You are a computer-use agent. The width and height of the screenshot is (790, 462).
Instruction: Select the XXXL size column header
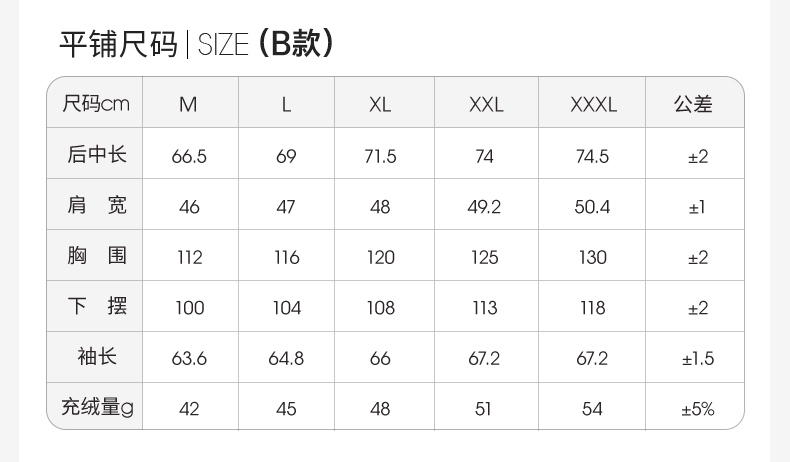[x=594, y=105]
